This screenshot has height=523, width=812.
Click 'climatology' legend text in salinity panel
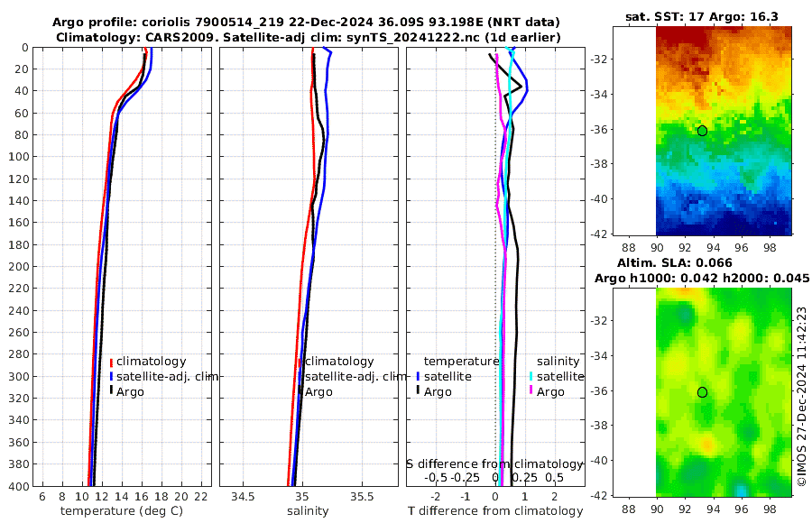point(339,362)
